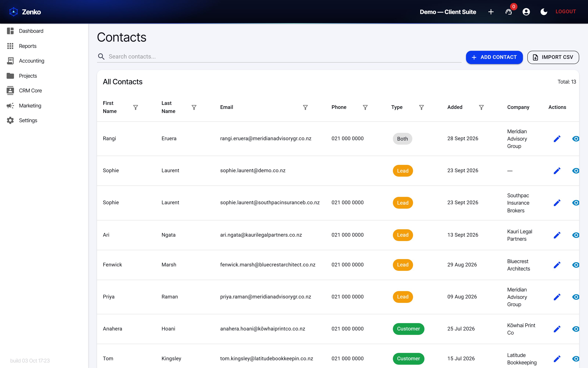Viewport: 588px width, 368px height.
Task: Click the ADD CONTACT button
Action: point(494,57)
